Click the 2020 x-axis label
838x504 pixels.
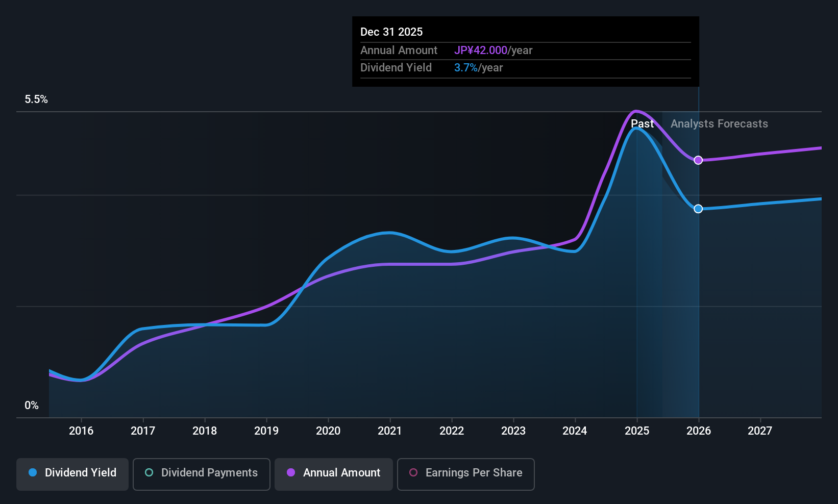click(x=328, y=431)
